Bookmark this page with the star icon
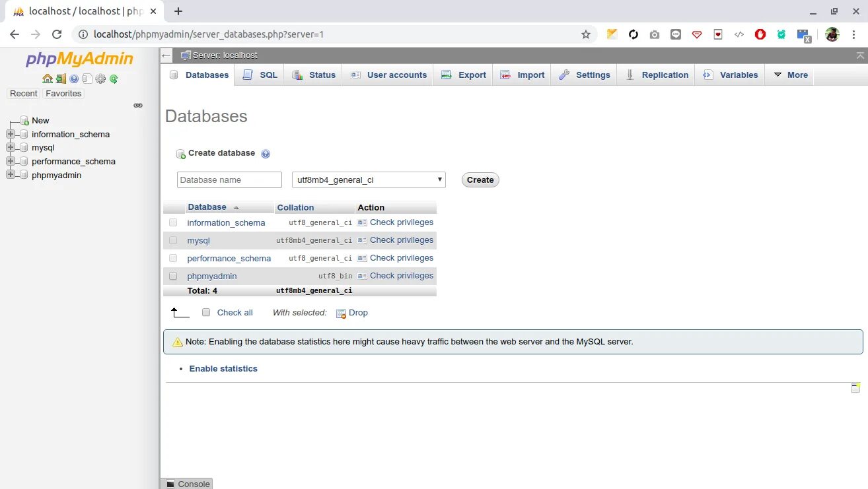Viewport: 868px width, 489px height. pyautogui.click(x=585, y=34)
